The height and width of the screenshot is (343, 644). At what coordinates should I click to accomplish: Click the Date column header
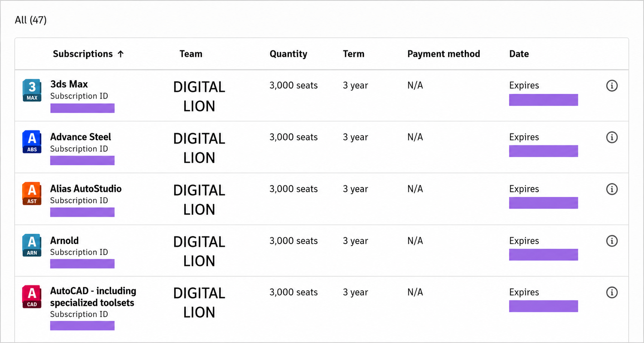pos(519,54)
